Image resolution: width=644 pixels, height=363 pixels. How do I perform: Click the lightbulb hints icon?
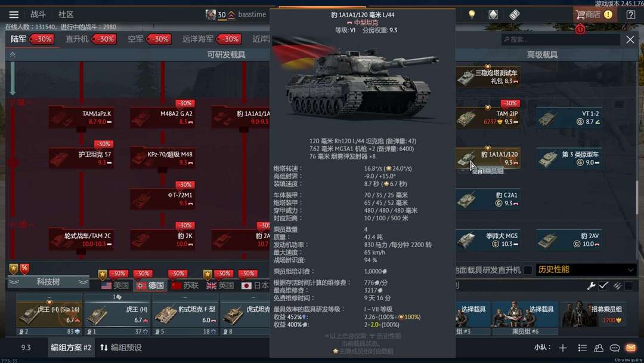472,14
